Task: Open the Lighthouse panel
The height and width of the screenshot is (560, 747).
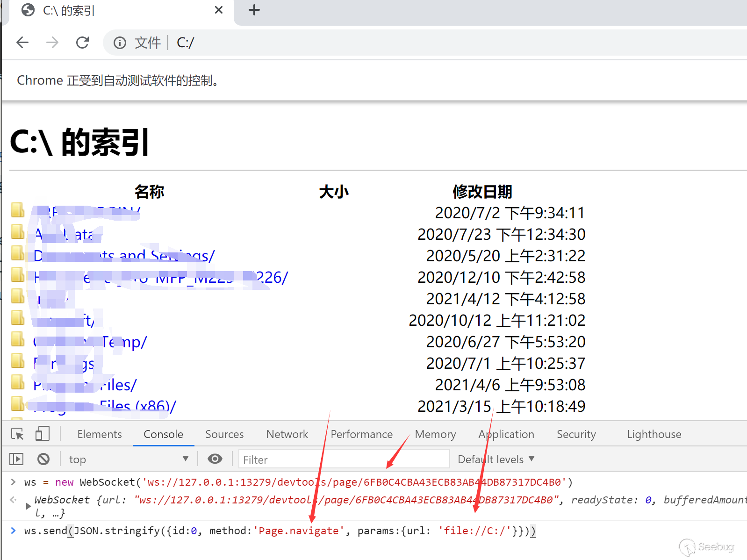Action: coord(654,434)
